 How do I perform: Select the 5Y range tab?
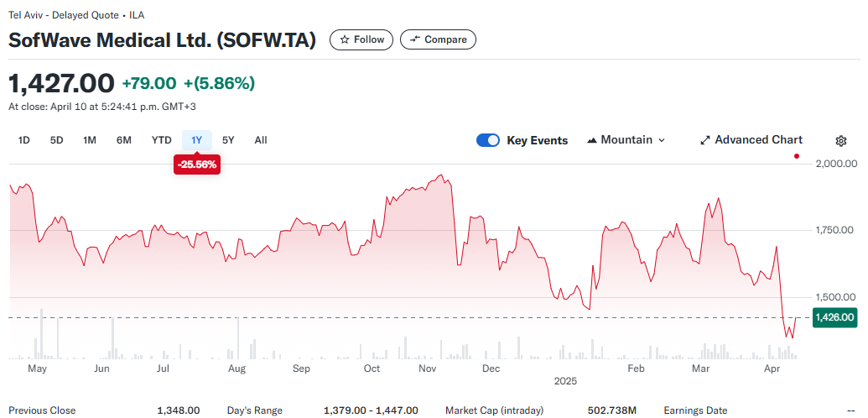(x=228, y=140)
